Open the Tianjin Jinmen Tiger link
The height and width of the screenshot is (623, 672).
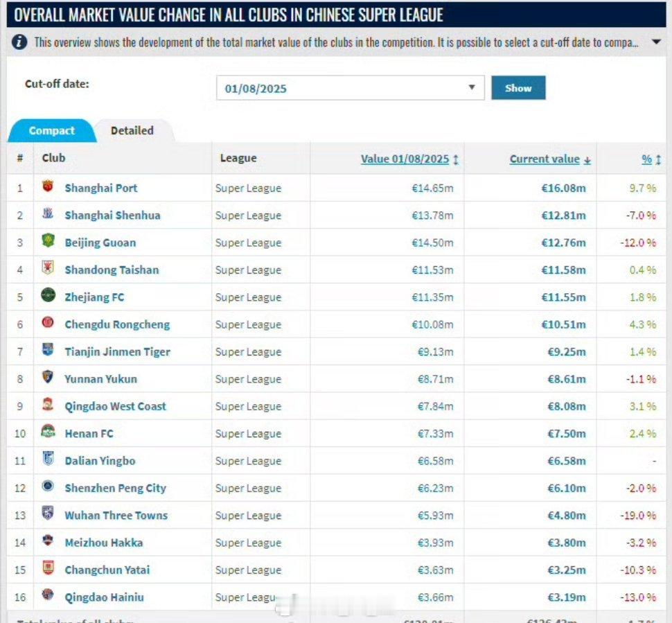click(118, 352)
